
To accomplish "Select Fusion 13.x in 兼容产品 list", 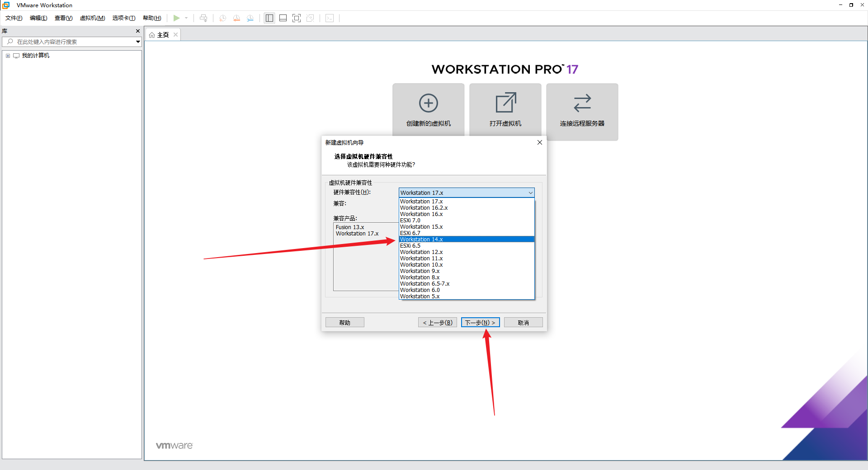I will pos(350,227).
